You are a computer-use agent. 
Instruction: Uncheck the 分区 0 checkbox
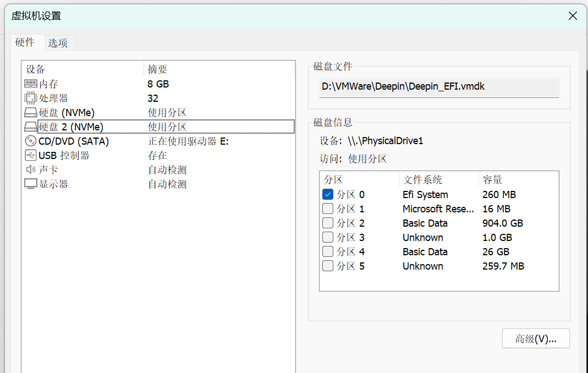pyautogui.click(x=328, y=194)
